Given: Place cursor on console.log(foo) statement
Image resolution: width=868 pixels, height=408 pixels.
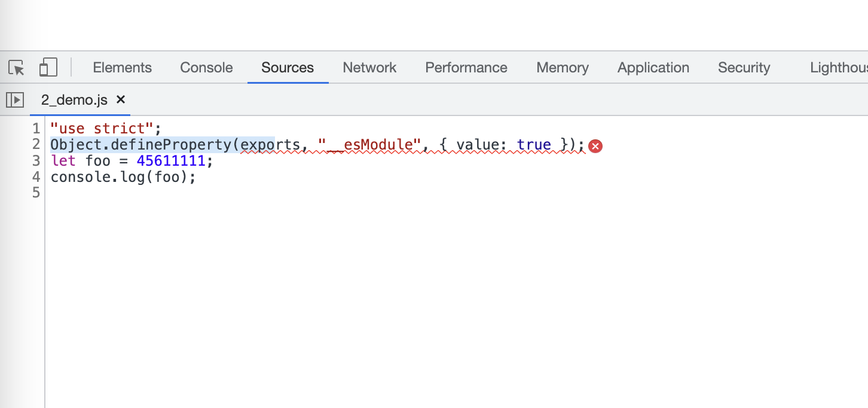Looking at the screenshot, I should click(123, 177).
